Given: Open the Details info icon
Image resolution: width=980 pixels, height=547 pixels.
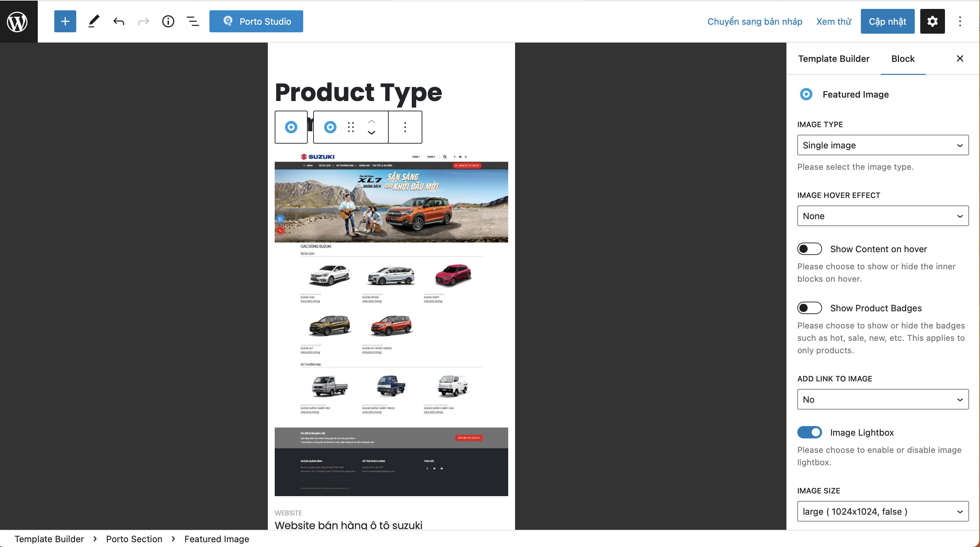Looking at the screenshot, I should click(x=168, y=21).
